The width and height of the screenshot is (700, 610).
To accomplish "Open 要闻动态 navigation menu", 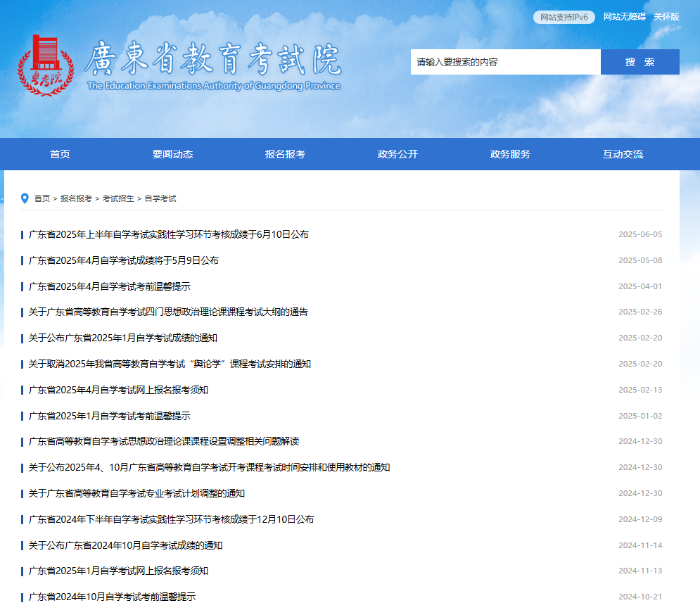I will click(x=172, y=154).
